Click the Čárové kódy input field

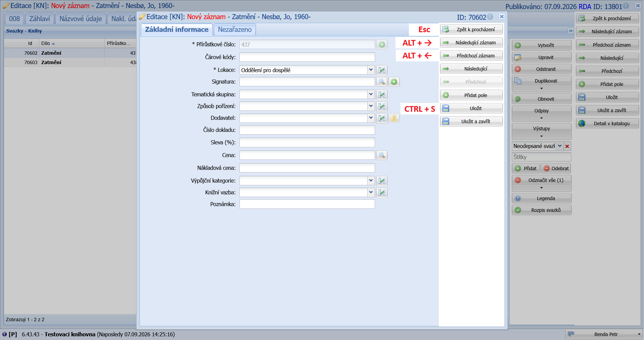(x=307, y=57)
